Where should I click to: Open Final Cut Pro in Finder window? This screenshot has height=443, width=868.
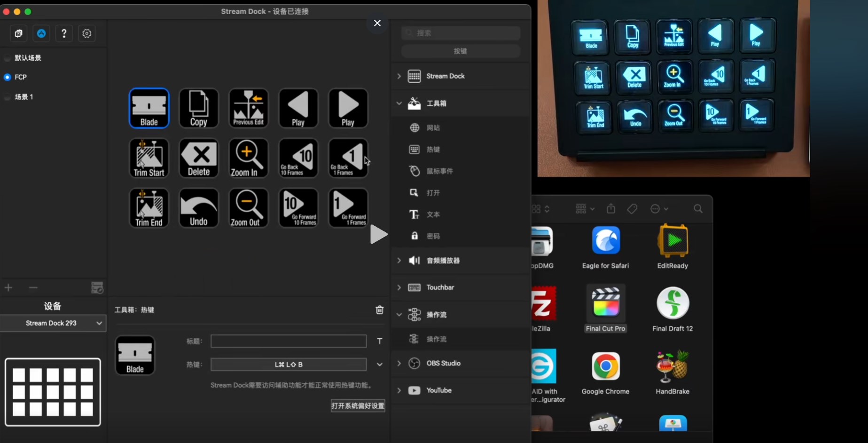(x=606, y=309)
